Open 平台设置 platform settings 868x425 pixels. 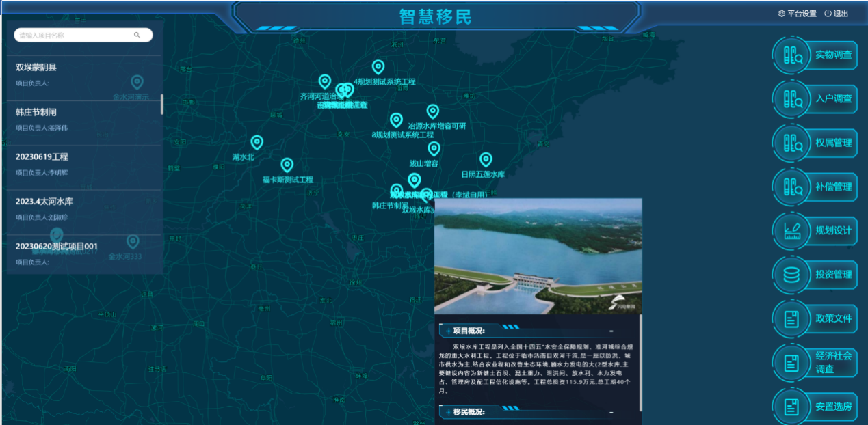tap(798, 14)
